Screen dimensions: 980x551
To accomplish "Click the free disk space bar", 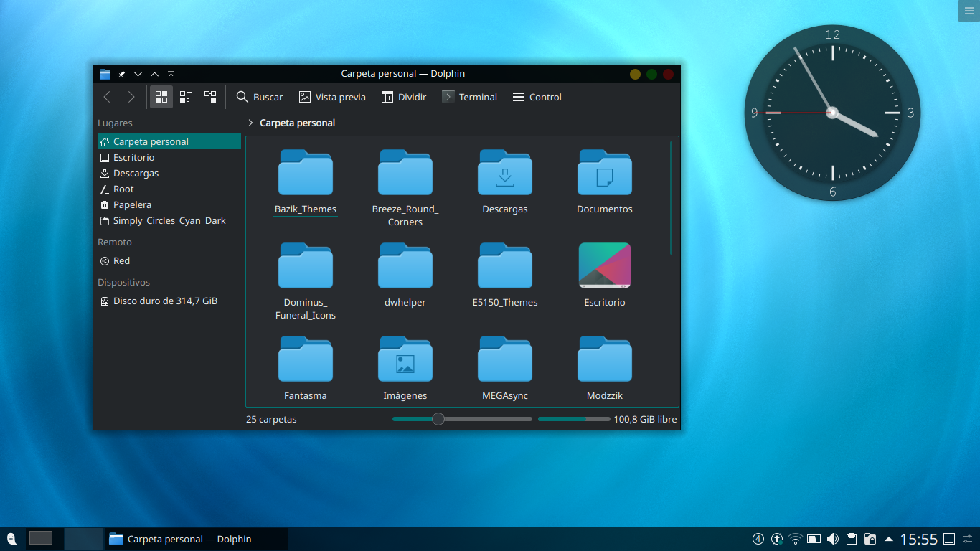I will tap(574, 419).
